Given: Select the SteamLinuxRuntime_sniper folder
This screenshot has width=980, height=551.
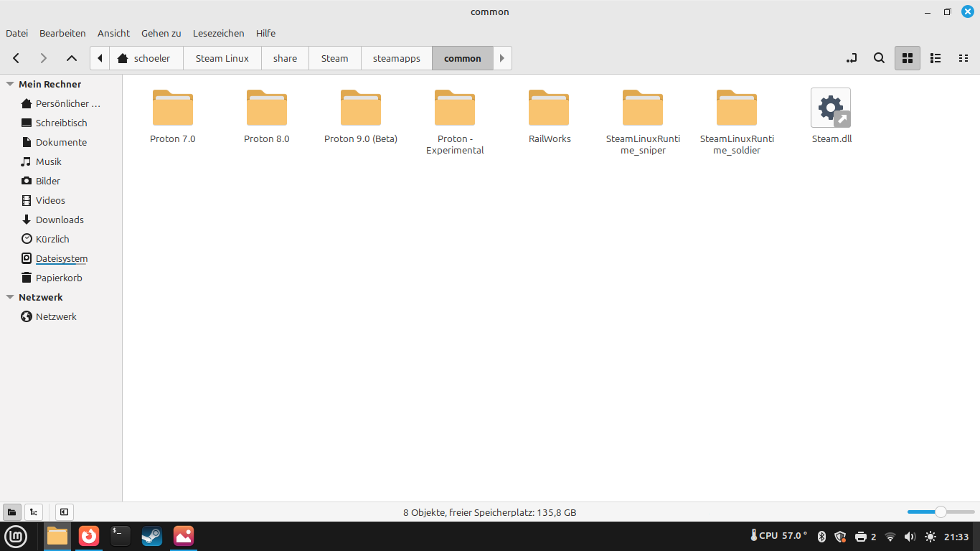Looking at the screenshot, I should coord(643,122).
